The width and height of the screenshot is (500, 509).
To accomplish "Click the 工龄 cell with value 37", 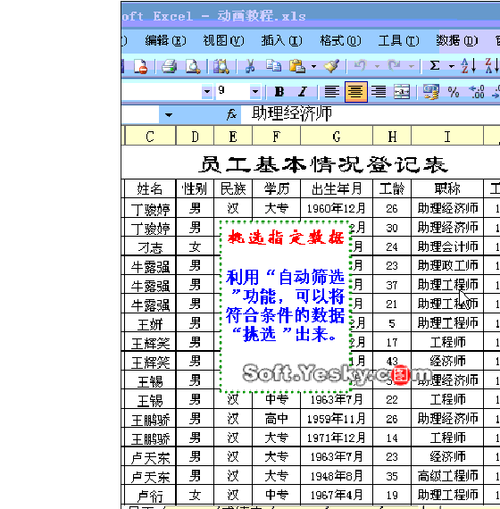I will pyautogui.click(x=392, y=285).
